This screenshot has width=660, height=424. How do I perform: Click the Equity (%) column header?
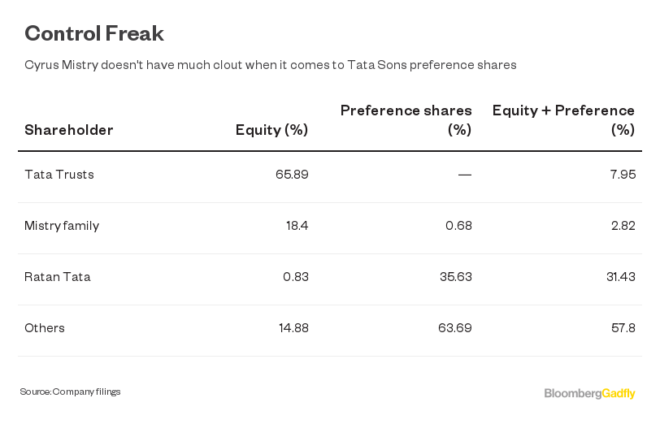pos(271,130)
